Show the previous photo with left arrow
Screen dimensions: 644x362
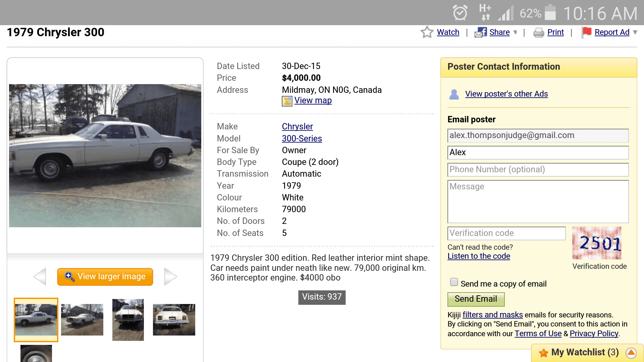[x=40, y=277]
